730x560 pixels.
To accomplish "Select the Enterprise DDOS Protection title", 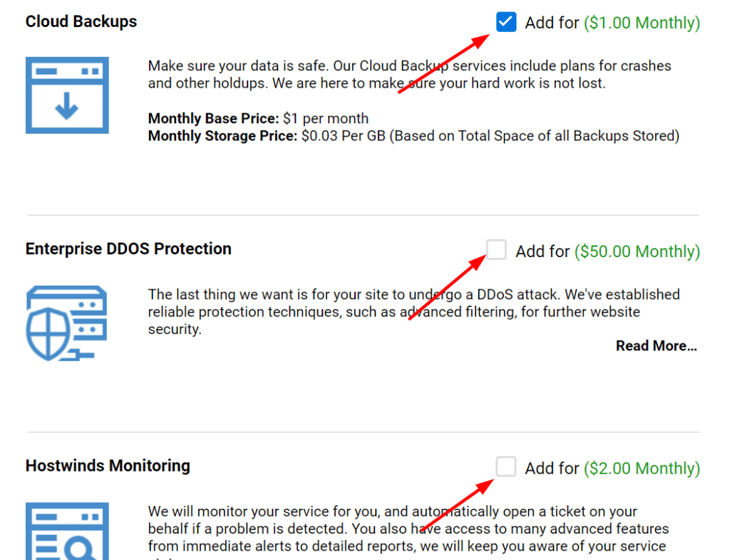I will point(128,249).
